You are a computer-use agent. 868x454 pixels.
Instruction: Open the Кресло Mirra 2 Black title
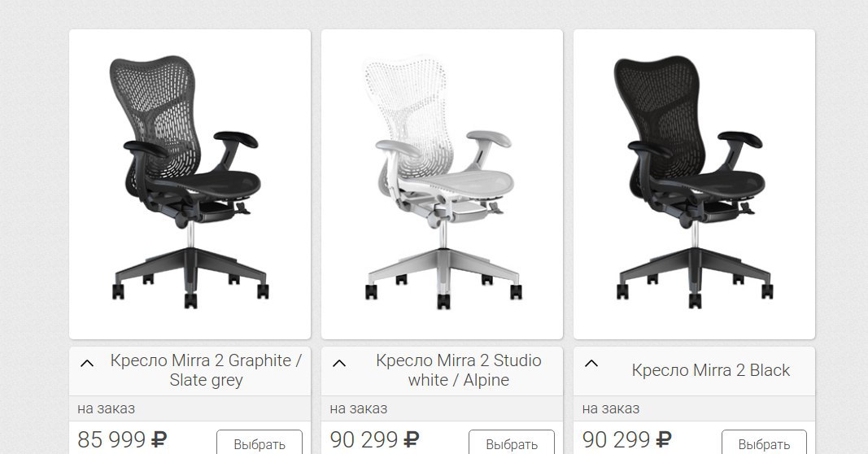point(711,370)
